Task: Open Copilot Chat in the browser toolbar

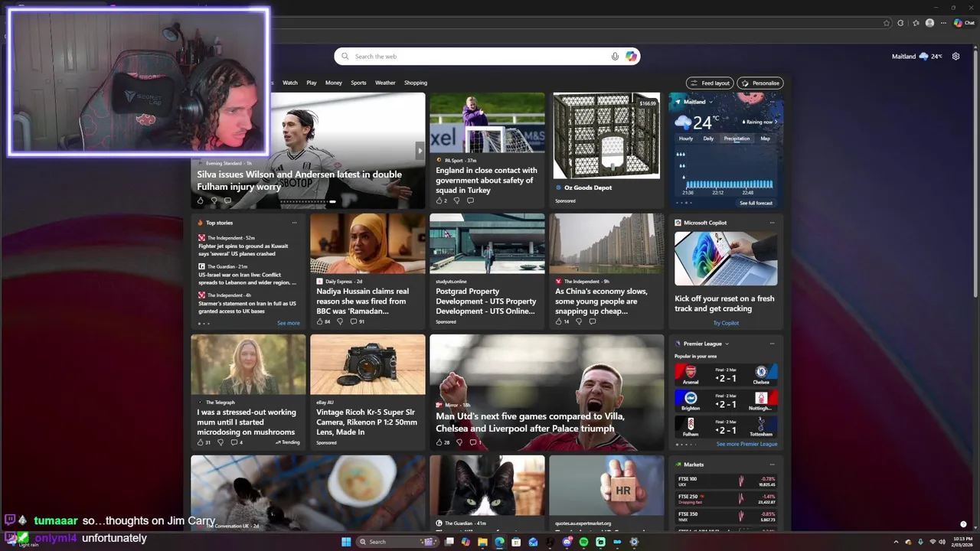Action: 964,23
